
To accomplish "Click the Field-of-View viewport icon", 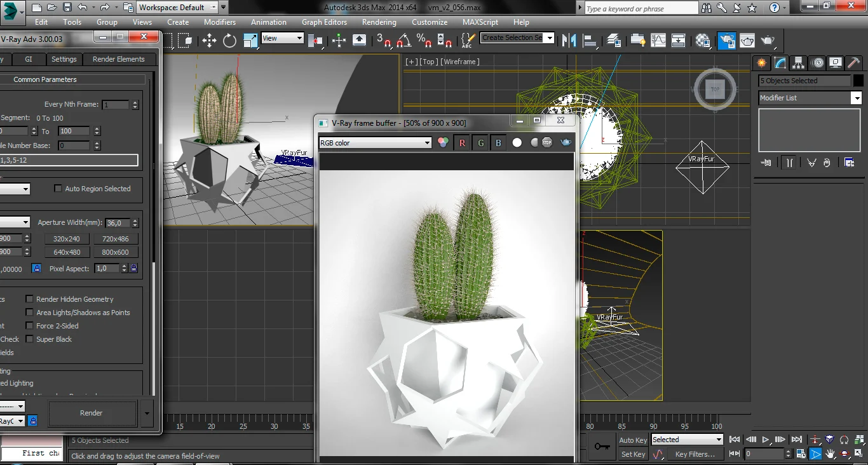I will (815, 454).
